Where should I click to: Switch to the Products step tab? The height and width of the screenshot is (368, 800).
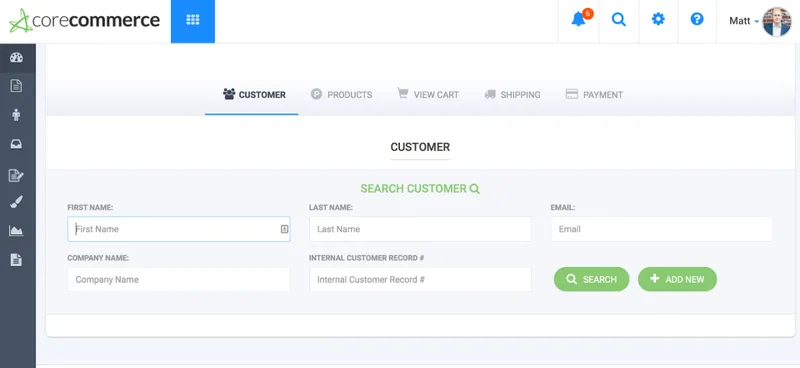[341, 94]
